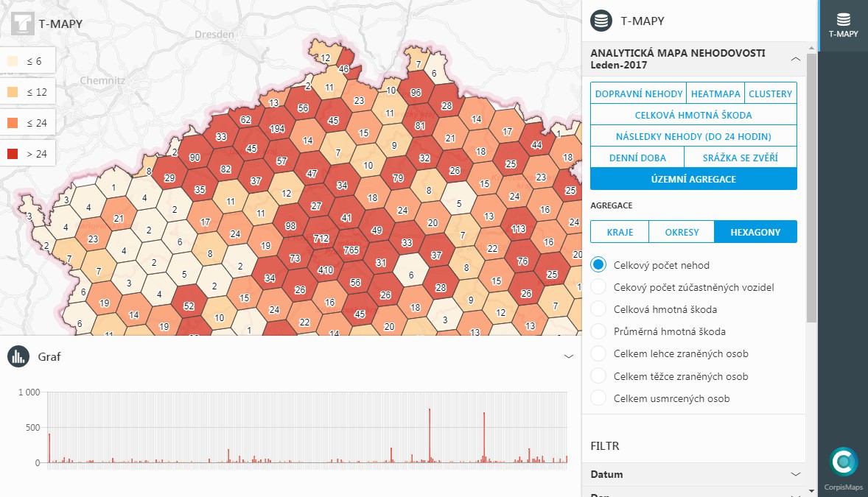Click the > 24 legend color swatch
The image size is (868, 497).
click(13, 154)
